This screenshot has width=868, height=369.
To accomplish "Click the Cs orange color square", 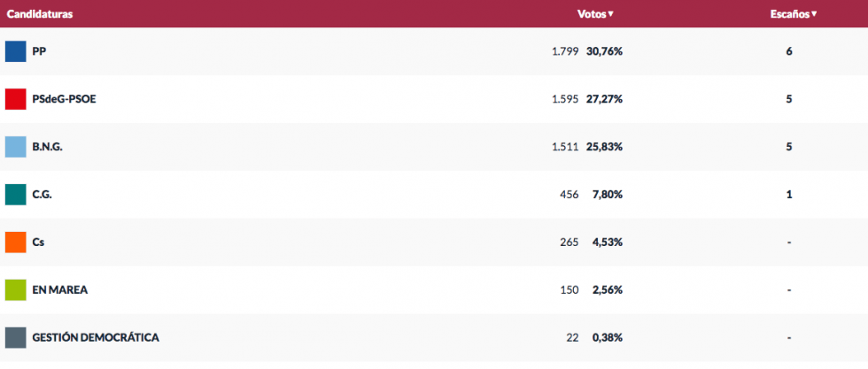I will (15, 242).
